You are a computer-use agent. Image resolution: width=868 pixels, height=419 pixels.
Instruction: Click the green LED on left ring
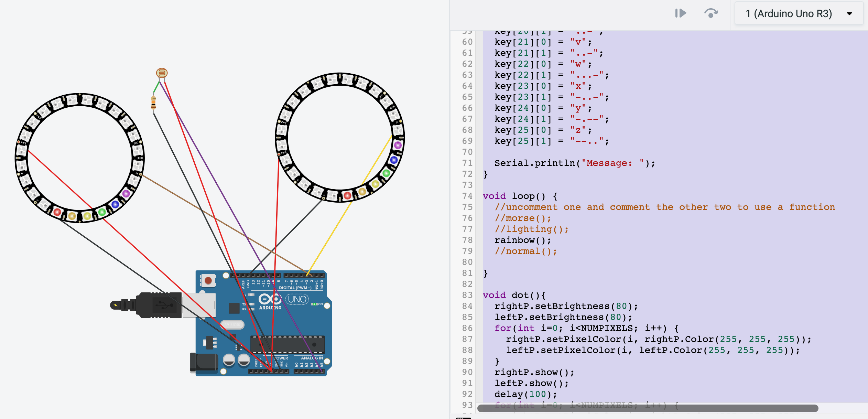pos(102,212)
